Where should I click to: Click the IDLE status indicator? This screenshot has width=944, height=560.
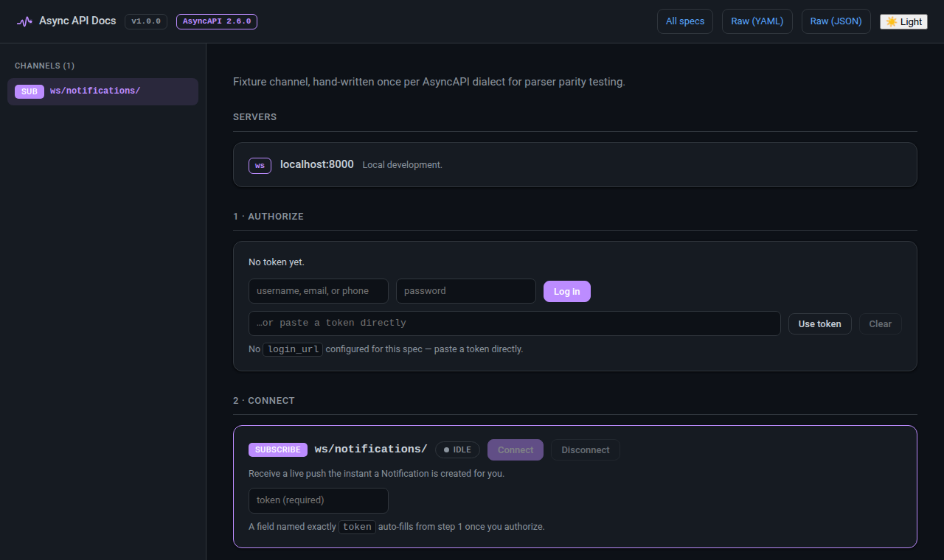[x=457, y=449]
